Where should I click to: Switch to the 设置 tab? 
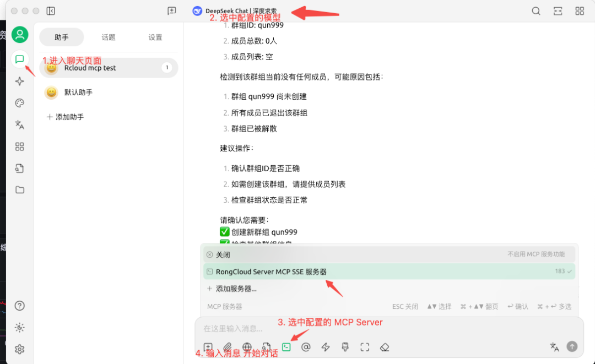click(155, 37)
